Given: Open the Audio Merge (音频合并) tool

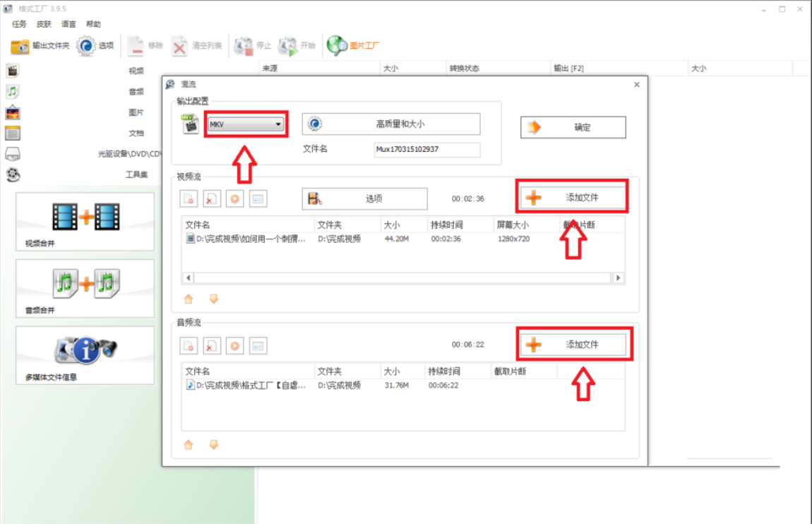Looking at the screenshot, I should [85, 288].
